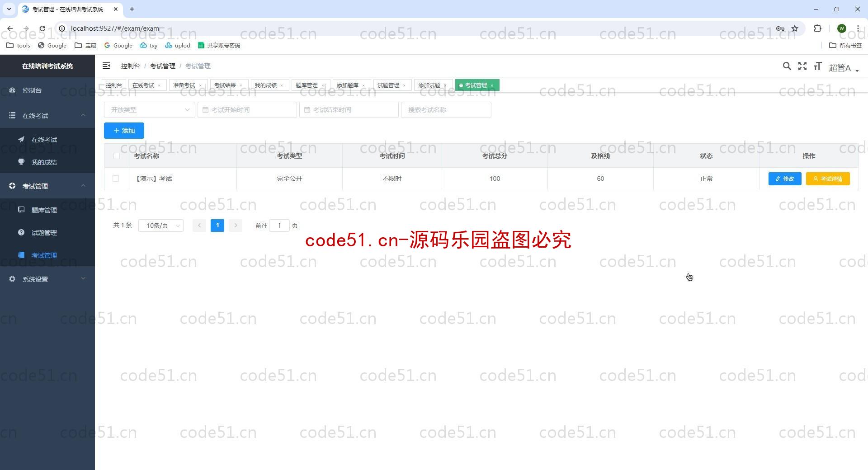868x470 pixels.
Task: Switch to the 准备考试 page tab
Action: (x=184, y=85)
